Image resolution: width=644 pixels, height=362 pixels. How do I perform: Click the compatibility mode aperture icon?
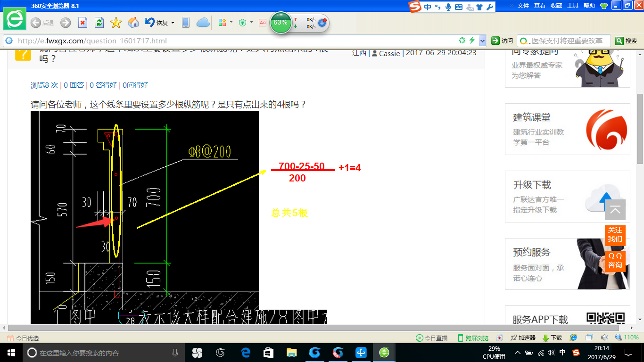(x=462, y=41)
